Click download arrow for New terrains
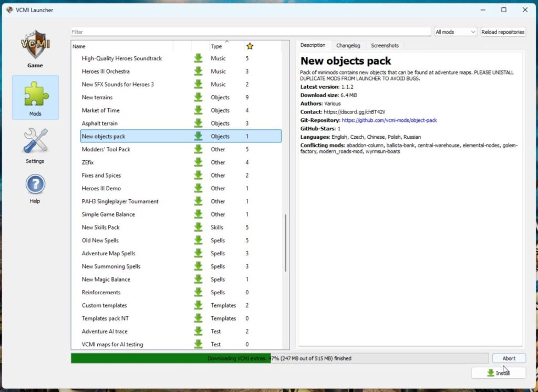 (x=198, y=98)
